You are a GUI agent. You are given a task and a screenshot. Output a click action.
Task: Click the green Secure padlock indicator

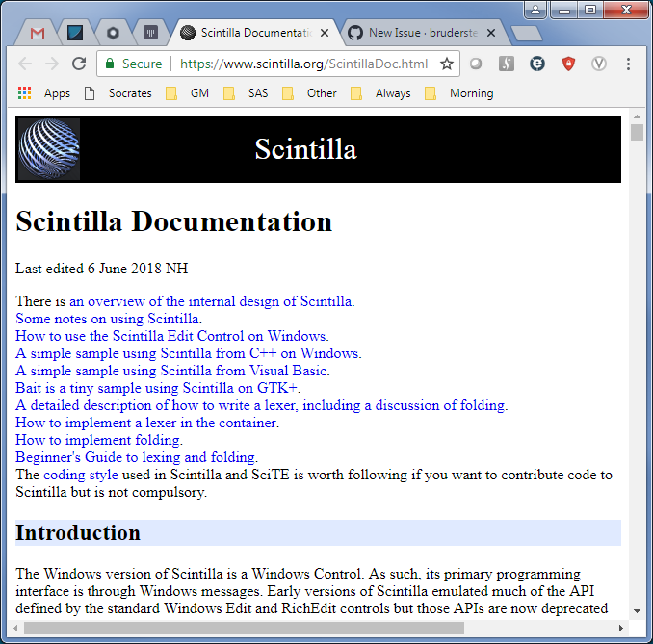coord(134,64)
